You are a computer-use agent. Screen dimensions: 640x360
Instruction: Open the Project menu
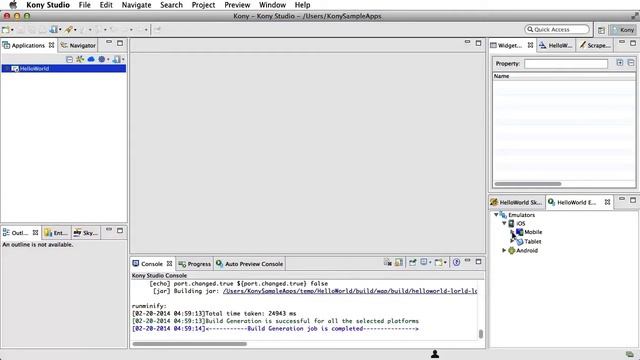tap(203, 5)
